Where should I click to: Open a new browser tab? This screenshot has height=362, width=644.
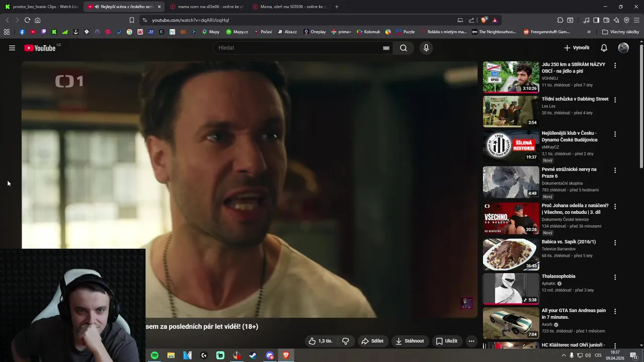point(337,7)
